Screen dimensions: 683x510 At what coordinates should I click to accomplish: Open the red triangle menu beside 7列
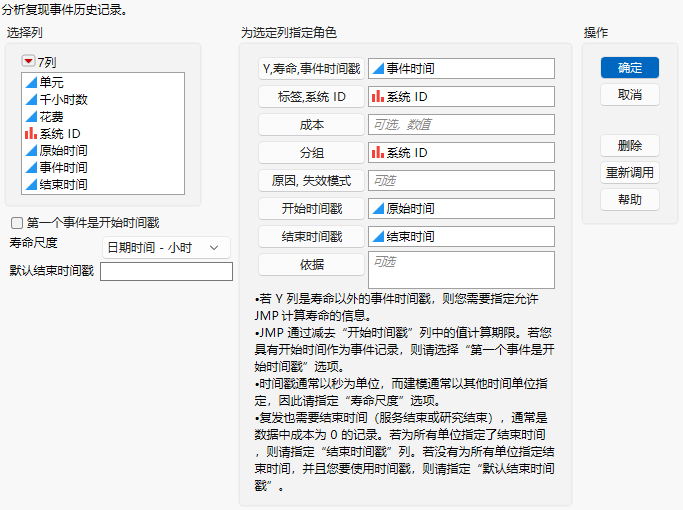coord(28,61)
